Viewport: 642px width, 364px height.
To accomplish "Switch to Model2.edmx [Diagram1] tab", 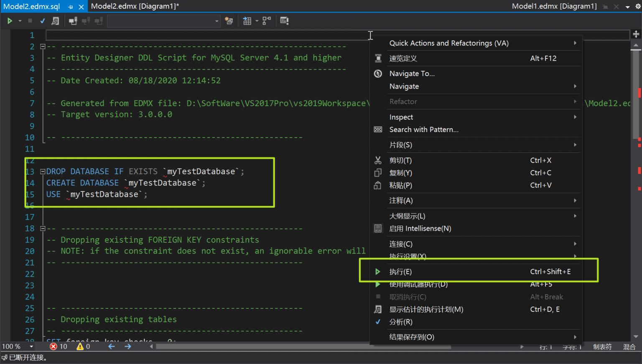I will click(135, 6).
